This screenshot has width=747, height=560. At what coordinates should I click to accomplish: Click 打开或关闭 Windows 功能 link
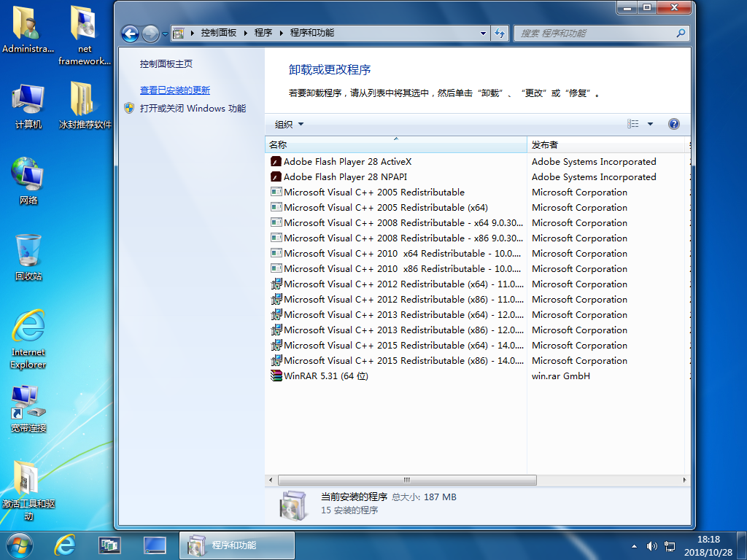pos(193,109)
